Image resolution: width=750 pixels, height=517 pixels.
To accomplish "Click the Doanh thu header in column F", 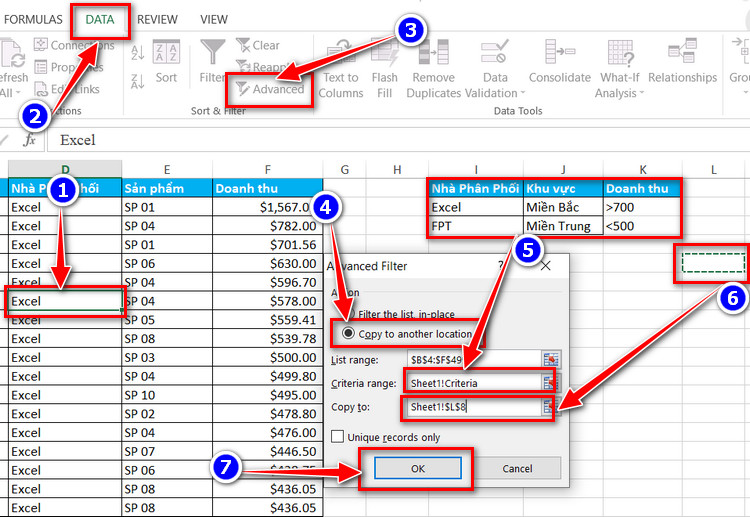I will pos(267,188).
